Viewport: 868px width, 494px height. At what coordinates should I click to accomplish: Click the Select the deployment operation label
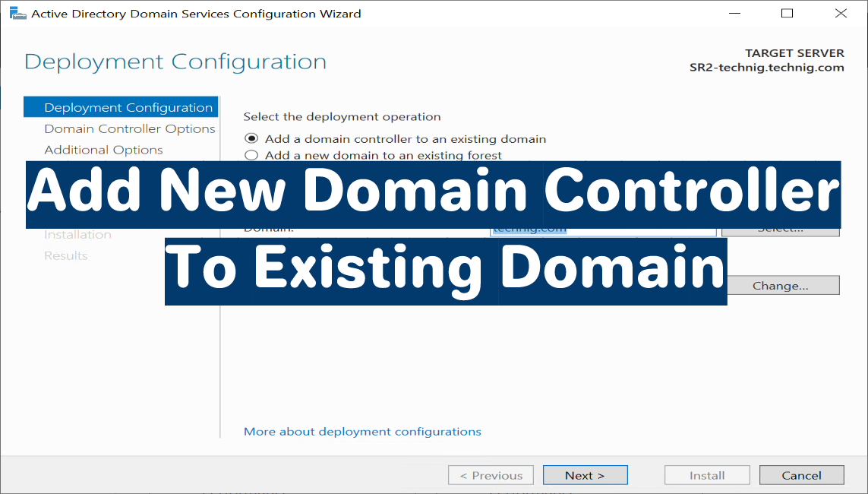(x=342, y=117)
